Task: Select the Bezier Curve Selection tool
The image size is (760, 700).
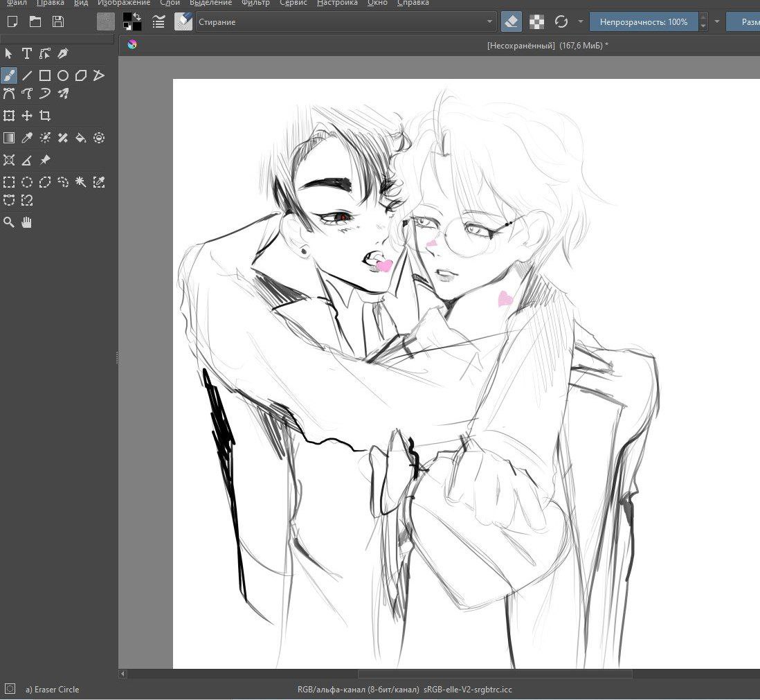Action: (x=9, y=200)
